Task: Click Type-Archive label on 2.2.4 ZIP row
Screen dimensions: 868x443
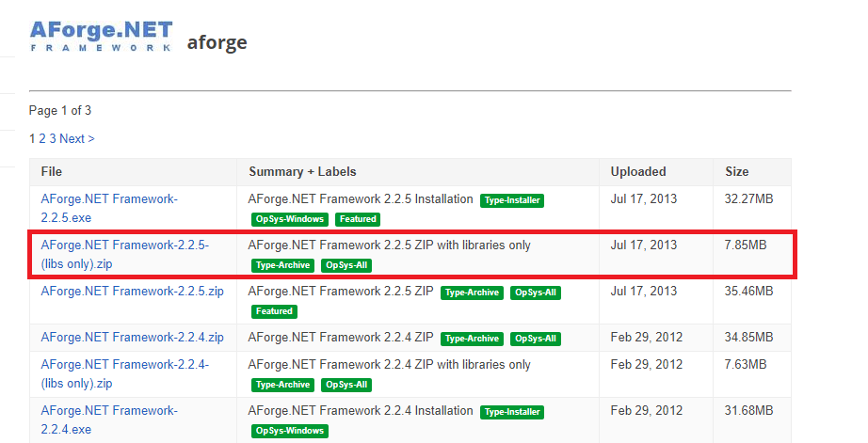Action: coord(472,339)
